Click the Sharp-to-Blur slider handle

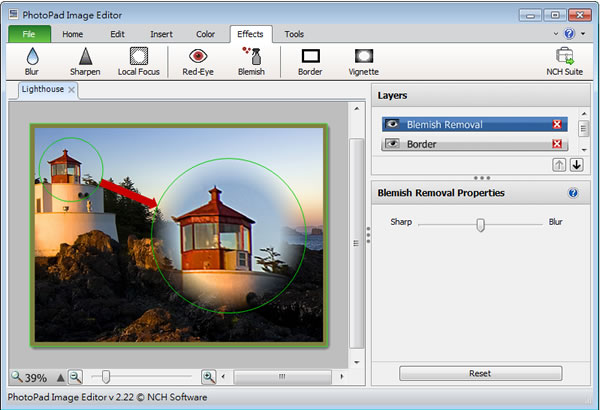click(x=480, y=225)
